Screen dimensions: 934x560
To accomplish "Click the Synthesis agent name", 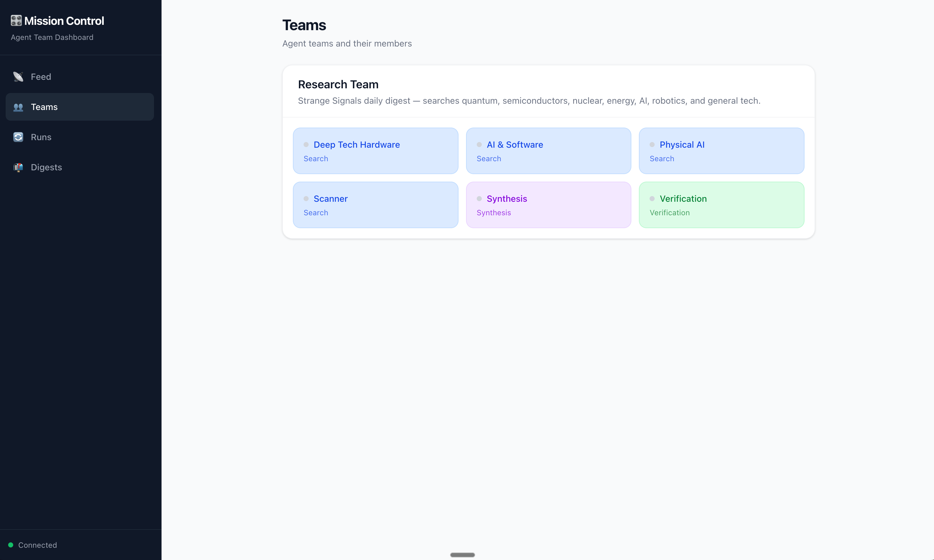I will point(506,199).
